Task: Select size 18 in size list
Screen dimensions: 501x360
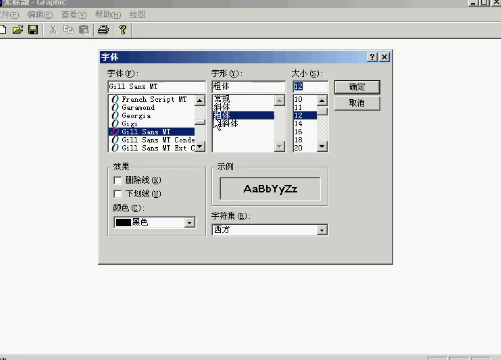Action: [x=305, y=140]
